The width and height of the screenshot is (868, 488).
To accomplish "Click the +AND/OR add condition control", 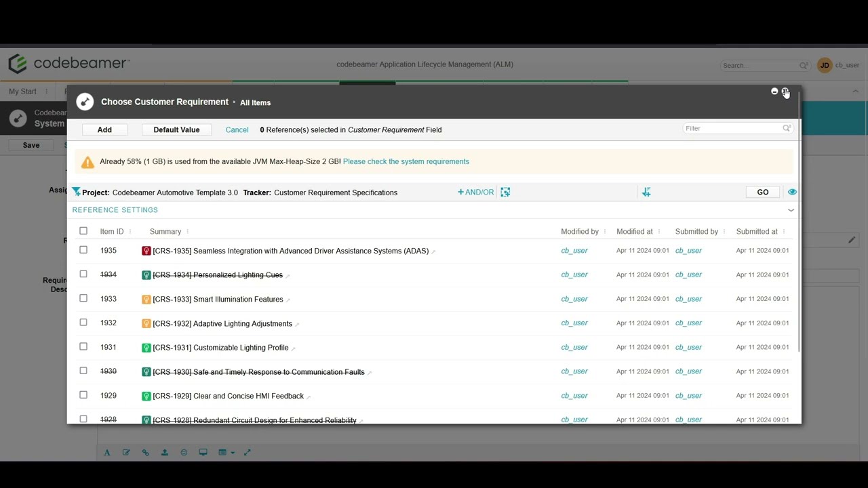I will point(475,192).
